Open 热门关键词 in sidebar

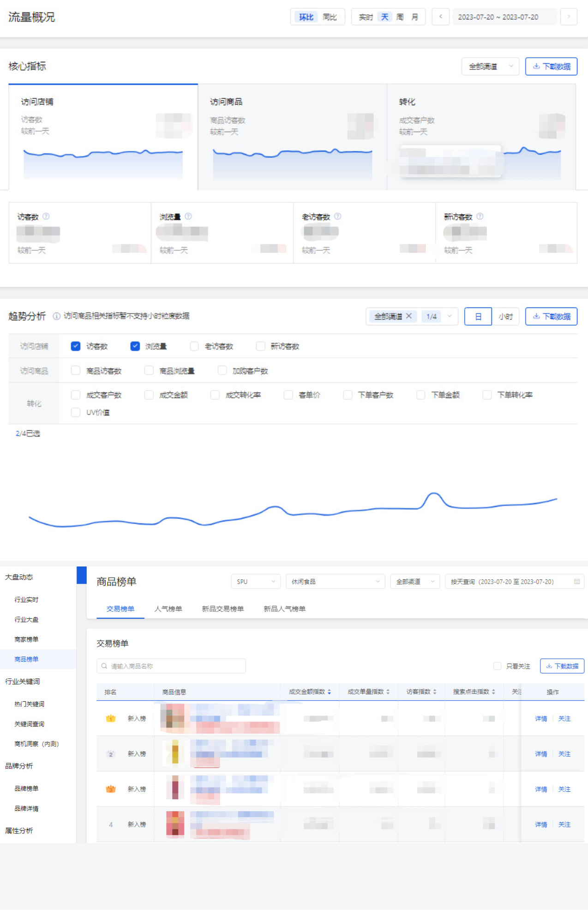(30, 704)
